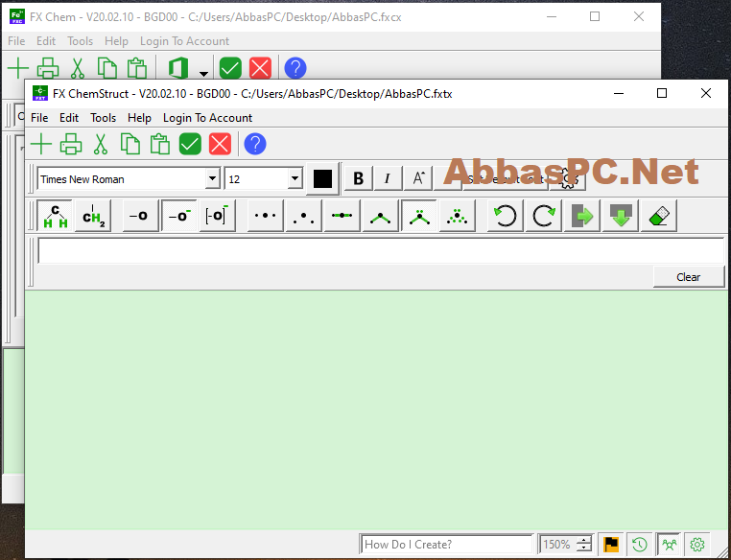Open the Edit menu in FX ChemStruct

click(69, 118)
